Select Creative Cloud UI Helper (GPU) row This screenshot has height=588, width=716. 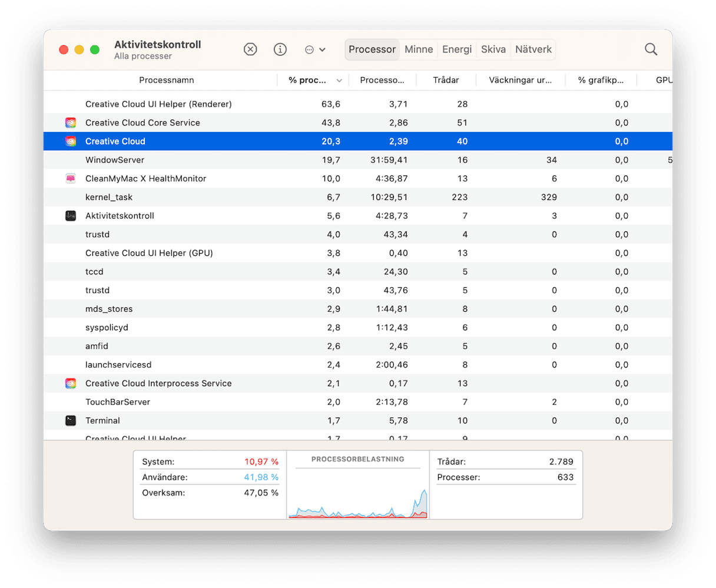click(358, 253)
